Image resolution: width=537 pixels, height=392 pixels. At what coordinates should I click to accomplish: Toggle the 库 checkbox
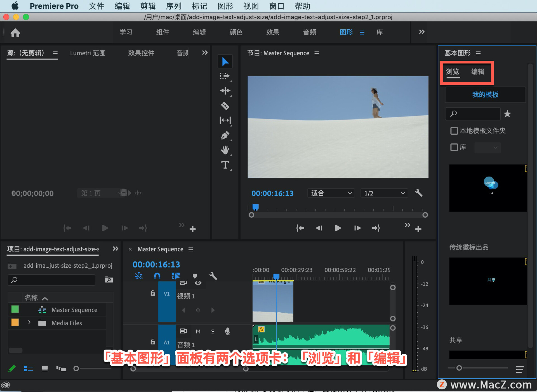(x=454, y=147)
